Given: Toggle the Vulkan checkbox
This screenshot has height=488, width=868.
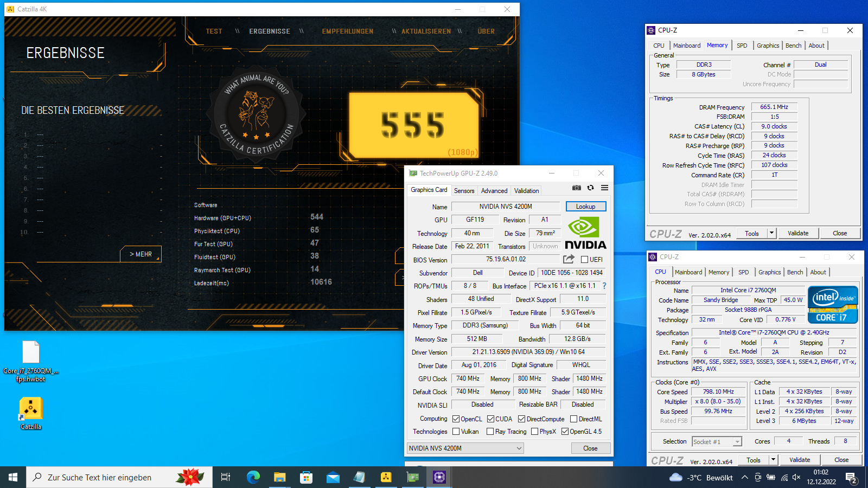Looking at the screenshot, I should click(456, 432).
